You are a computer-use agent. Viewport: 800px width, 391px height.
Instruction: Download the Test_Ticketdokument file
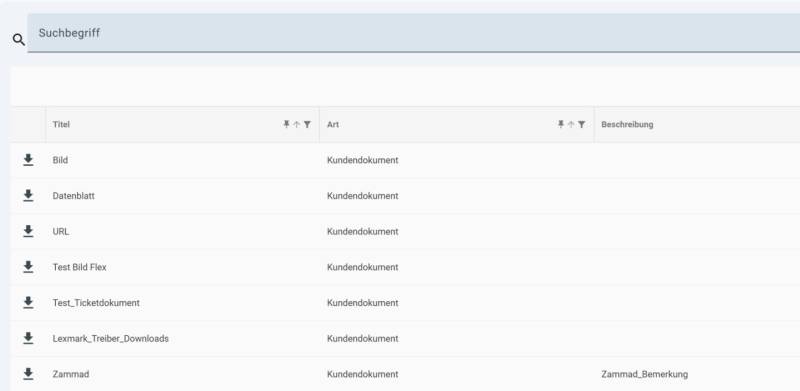tap(28, 303)
